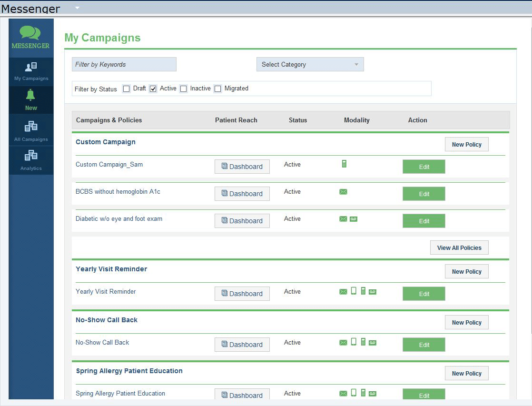The height and width of the screenshot is (406, 532).
Task: Click email icon in Yearly Visit Reminder row
Action: [x=344, y=292]
